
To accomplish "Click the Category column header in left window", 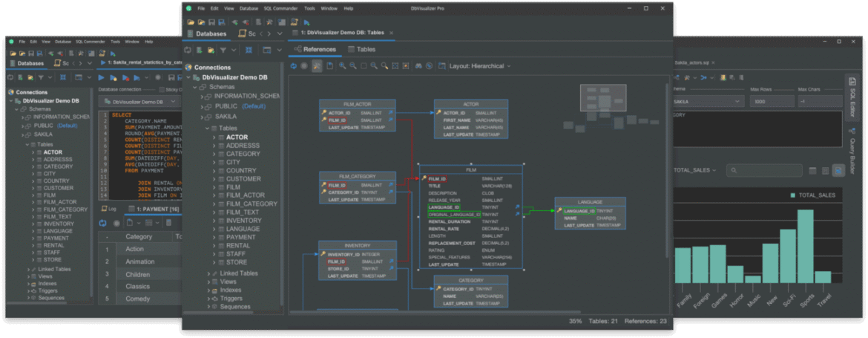I will coord(139,236).
